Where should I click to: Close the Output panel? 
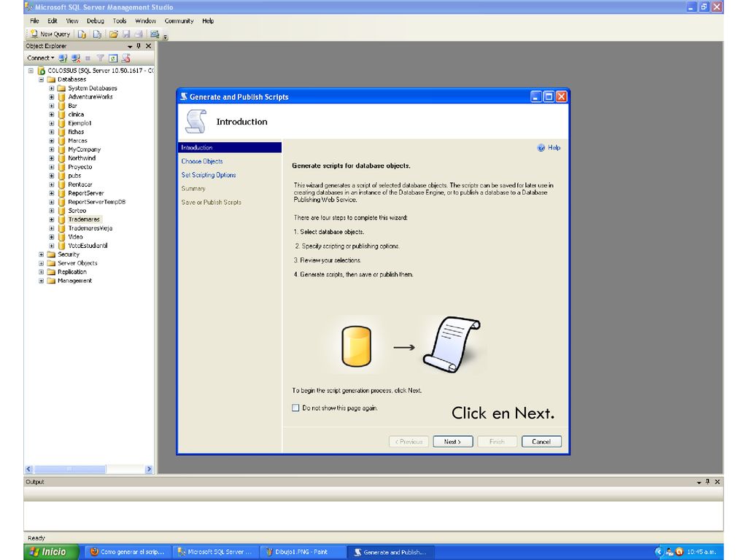[x=718, y=482]
